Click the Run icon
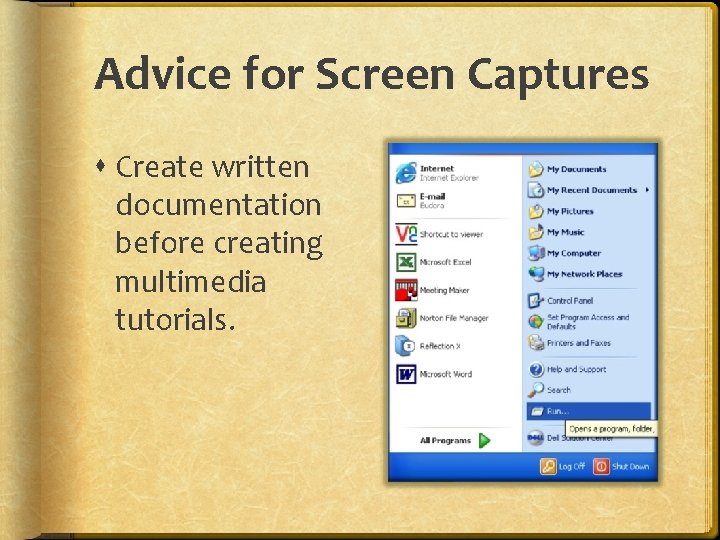Screen dimensions: 720x540 tap(537, 411)
